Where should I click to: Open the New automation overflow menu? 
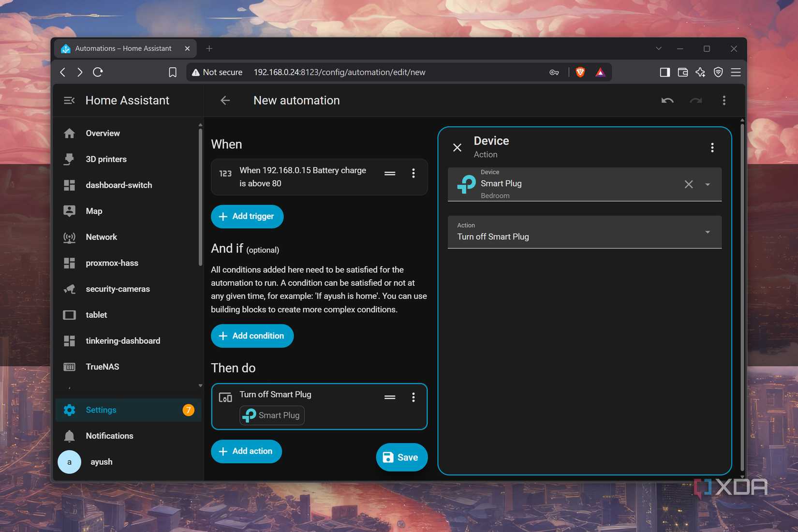point(724,100)
